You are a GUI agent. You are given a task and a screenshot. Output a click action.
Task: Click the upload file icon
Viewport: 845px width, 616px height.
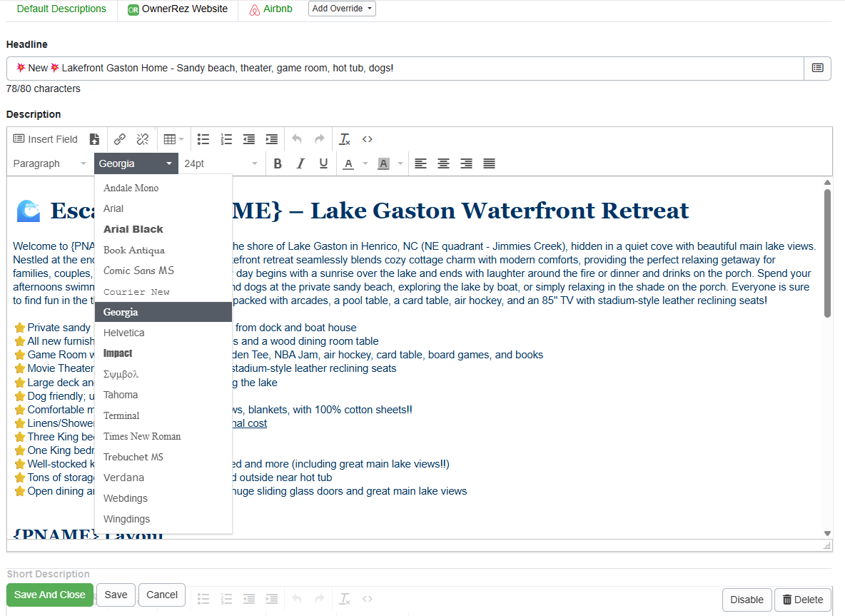tap(94, 139)
